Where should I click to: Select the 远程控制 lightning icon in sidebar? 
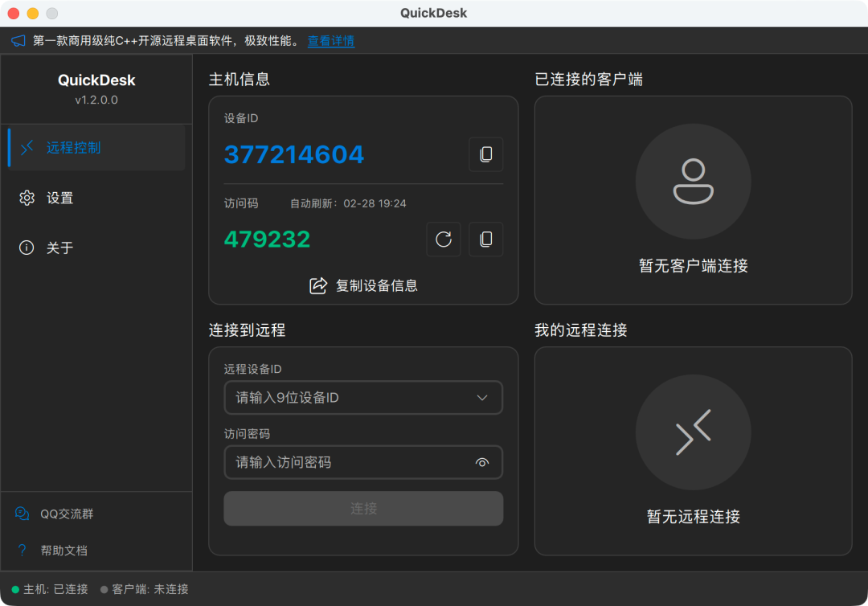27,148
